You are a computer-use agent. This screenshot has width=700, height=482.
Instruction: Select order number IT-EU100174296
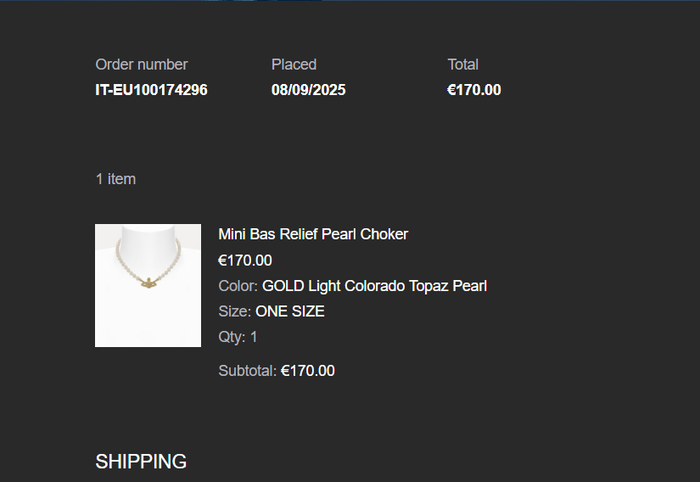tap(151, 90)
